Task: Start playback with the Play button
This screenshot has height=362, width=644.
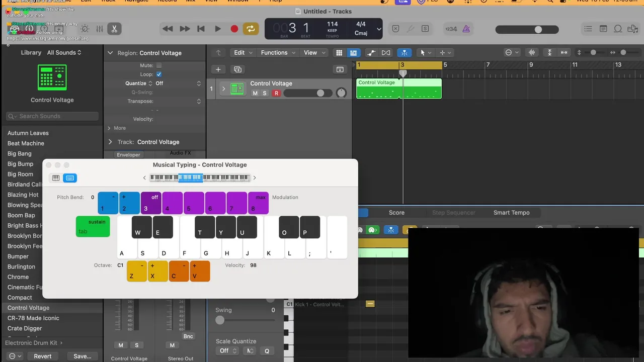Action: [x=218, y=29]
